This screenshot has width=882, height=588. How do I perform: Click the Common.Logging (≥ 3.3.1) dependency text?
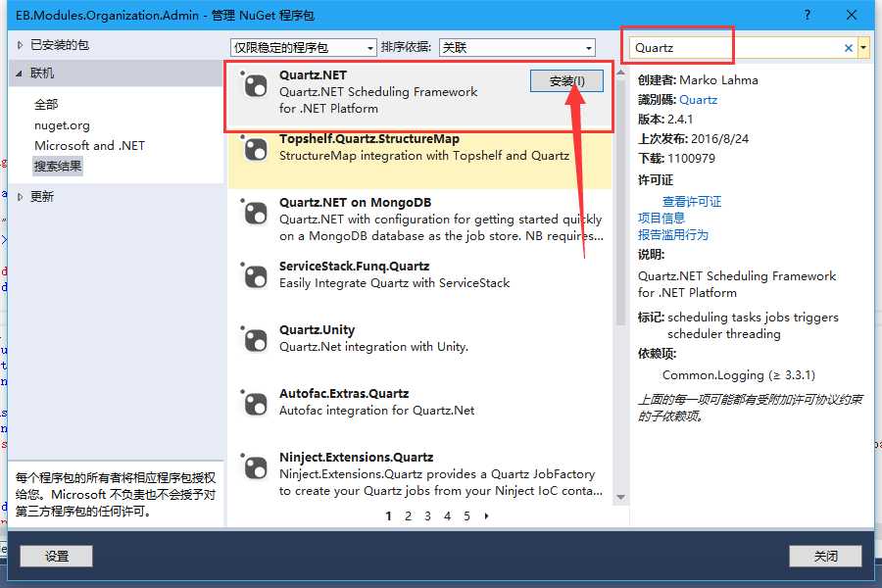pyautogui.click(x=739, y=375)
